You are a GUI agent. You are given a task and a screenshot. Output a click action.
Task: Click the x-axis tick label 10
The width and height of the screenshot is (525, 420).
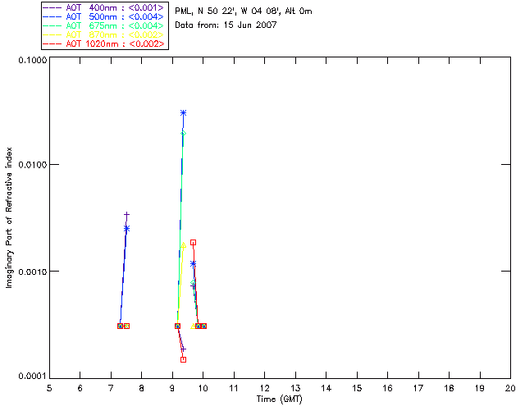(x=203, y=388)
